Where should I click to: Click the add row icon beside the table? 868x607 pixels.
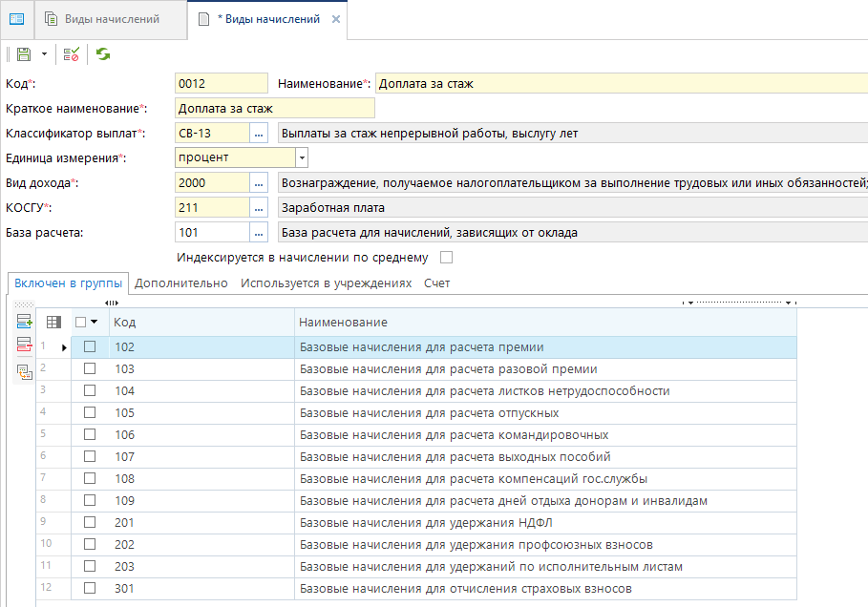pos(24,322)
